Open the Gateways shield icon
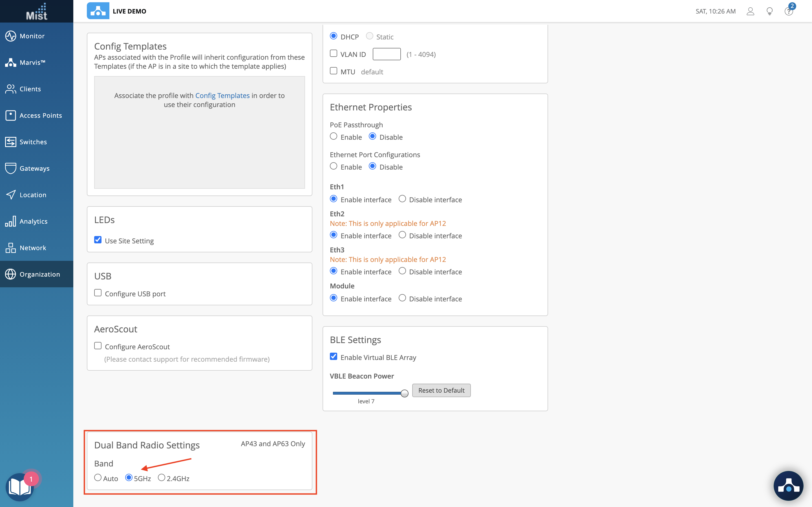 (x=11, y=168)
